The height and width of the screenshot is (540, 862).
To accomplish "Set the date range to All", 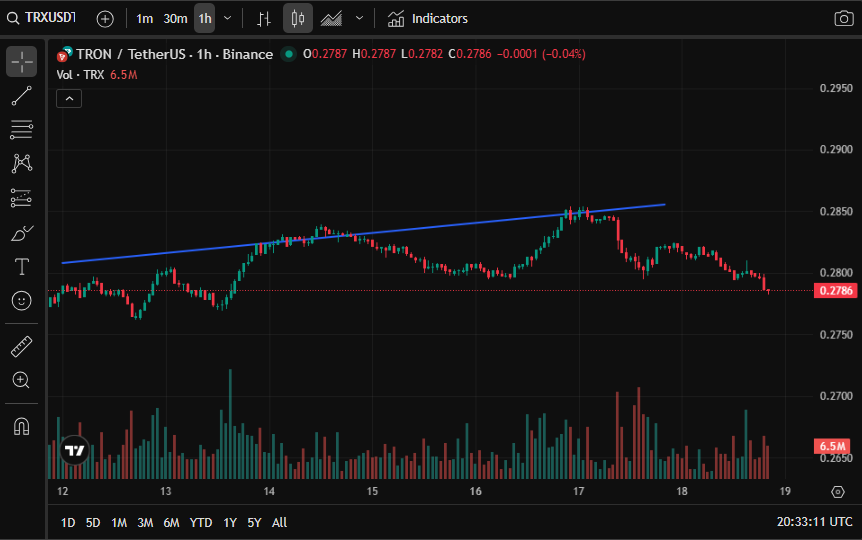I will 279,522.
